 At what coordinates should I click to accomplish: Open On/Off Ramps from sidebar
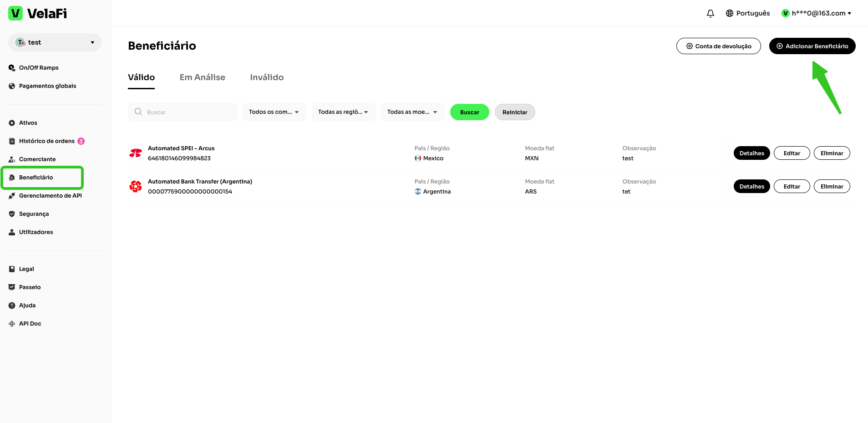click(x=39, y=68)
